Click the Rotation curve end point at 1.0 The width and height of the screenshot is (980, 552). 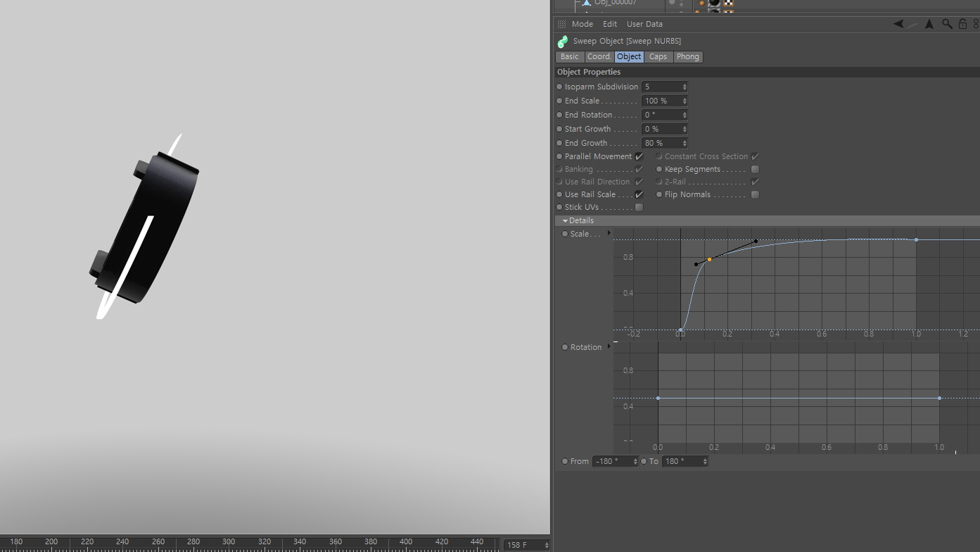coord(939,399)
